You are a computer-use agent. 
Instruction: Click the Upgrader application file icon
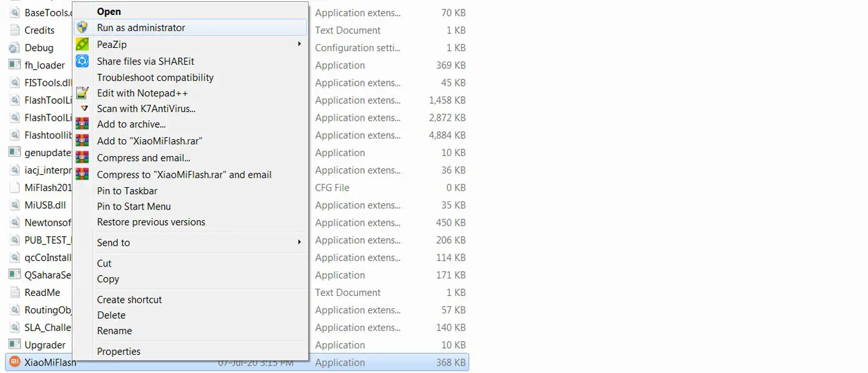[x=14, y=344]
